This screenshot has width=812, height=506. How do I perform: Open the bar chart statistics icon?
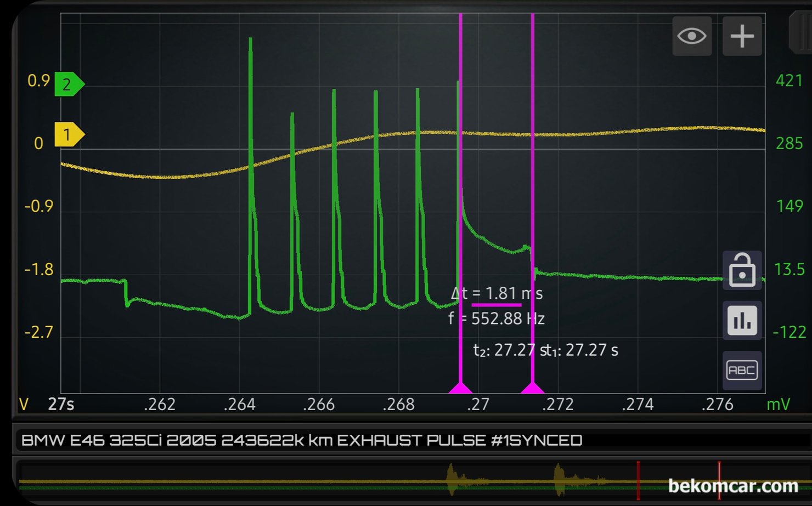pyautogui.click(x=742, y=321)
